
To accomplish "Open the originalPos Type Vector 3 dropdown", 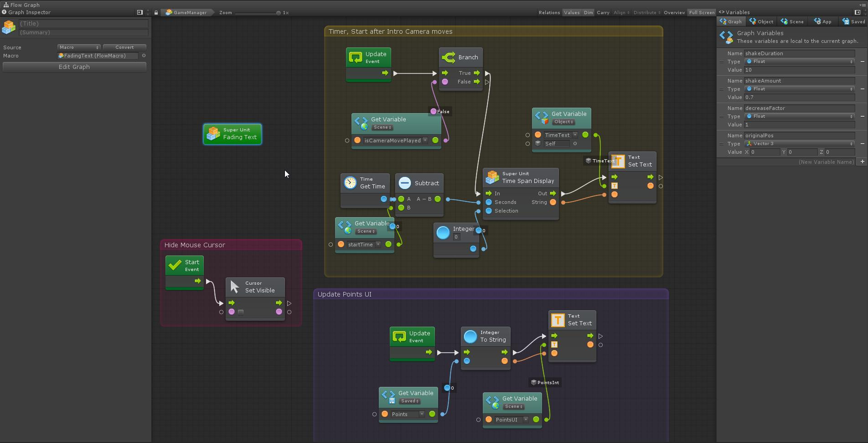I will click(x=799, y=144).
